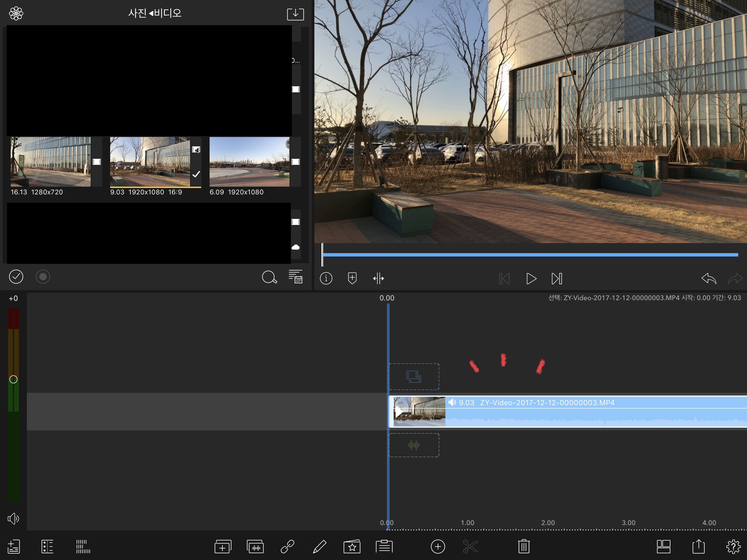Tap the import download icon
This screenshot has width=747, height=560.
[x=295, y=14]
